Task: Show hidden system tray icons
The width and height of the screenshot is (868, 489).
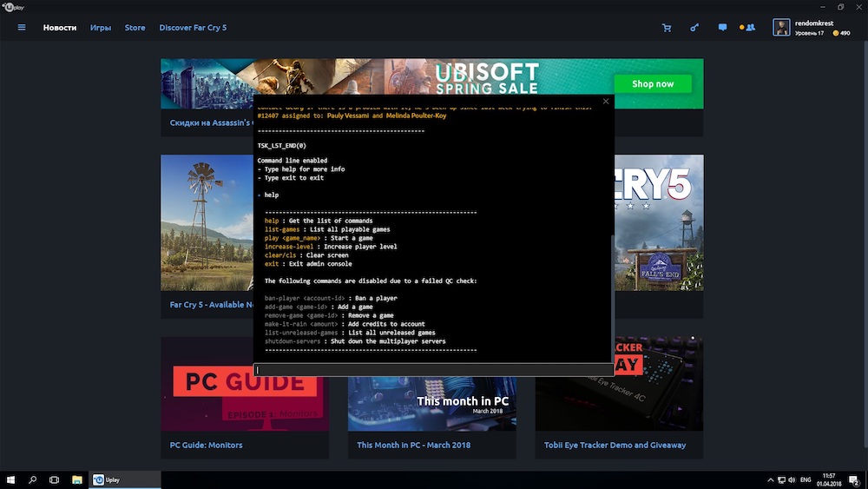Action: [770, 480]
